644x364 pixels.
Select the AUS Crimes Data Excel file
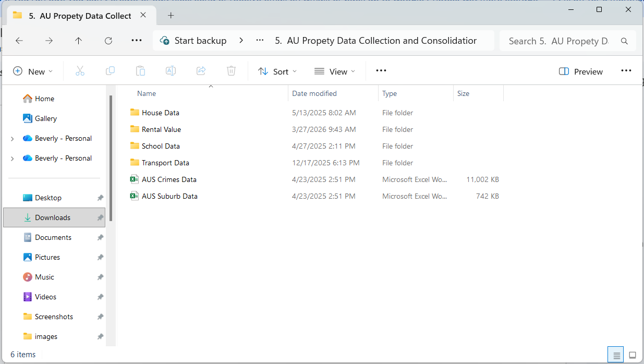(x=169, y=179)
